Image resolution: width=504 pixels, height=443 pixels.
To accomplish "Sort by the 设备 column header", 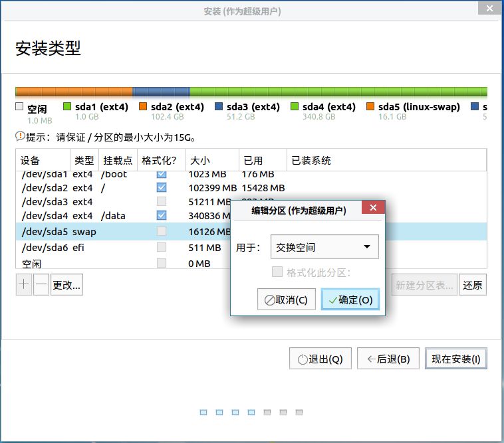I will (x=43, y=160).
